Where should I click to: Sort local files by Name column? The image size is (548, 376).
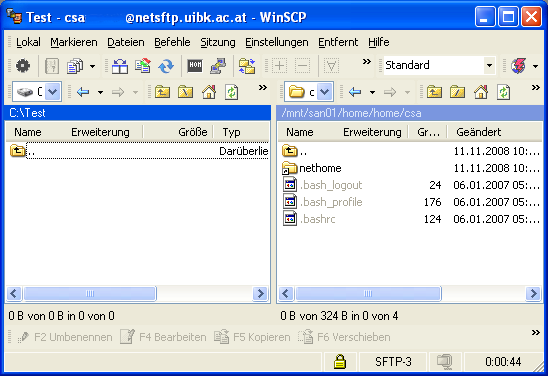pos(28,132)
